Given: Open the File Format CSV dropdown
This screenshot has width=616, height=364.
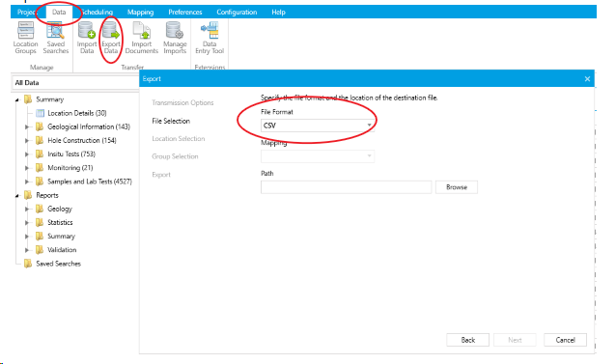Looking at the screenshot, I should [318, 126].
